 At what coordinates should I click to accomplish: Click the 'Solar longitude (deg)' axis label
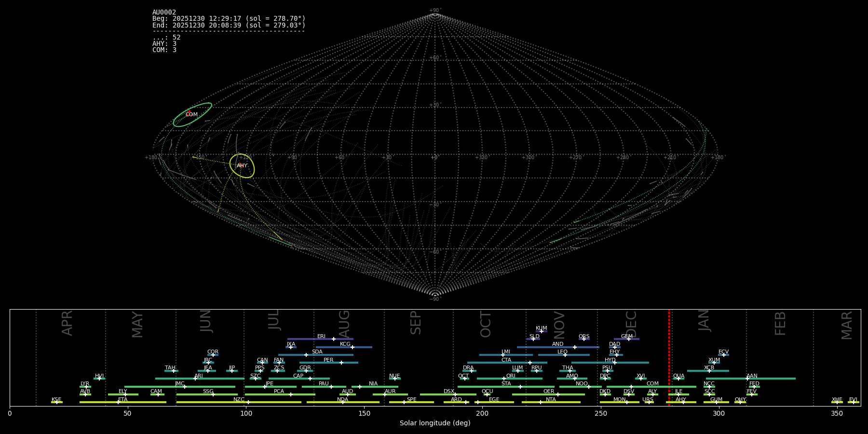coord(434,423)
